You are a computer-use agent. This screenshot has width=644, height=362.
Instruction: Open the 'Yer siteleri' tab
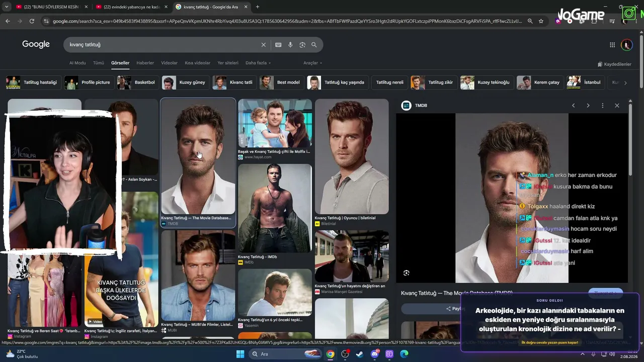pos(228,63)
